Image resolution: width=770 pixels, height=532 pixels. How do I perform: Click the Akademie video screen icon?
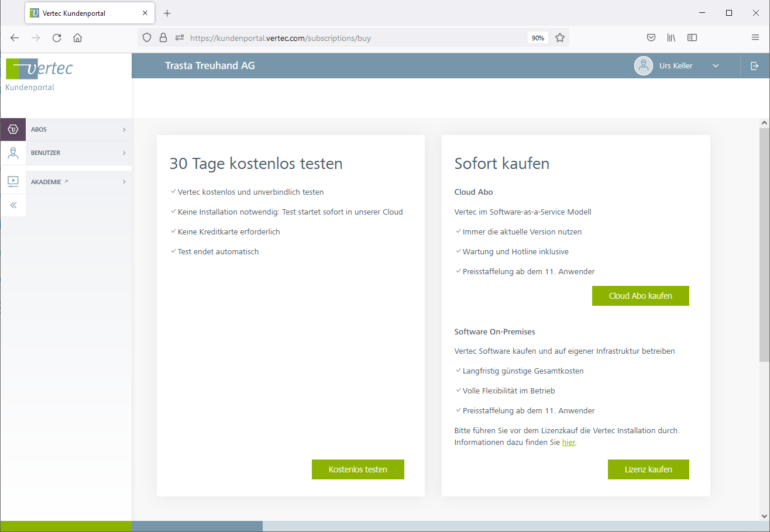pyautogui.click(x=13, y=182)
